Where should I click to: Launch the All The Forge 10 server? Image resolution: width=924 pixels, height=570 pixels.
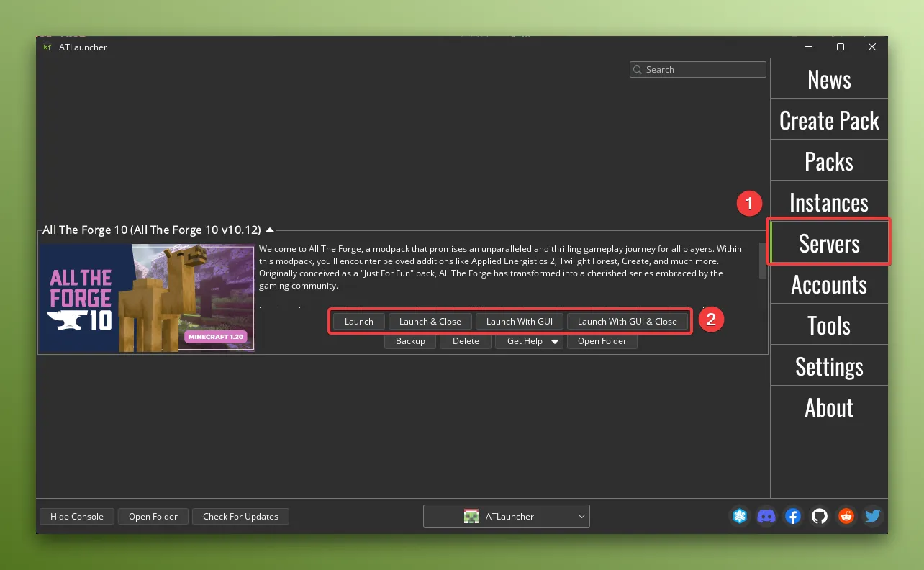358,321
